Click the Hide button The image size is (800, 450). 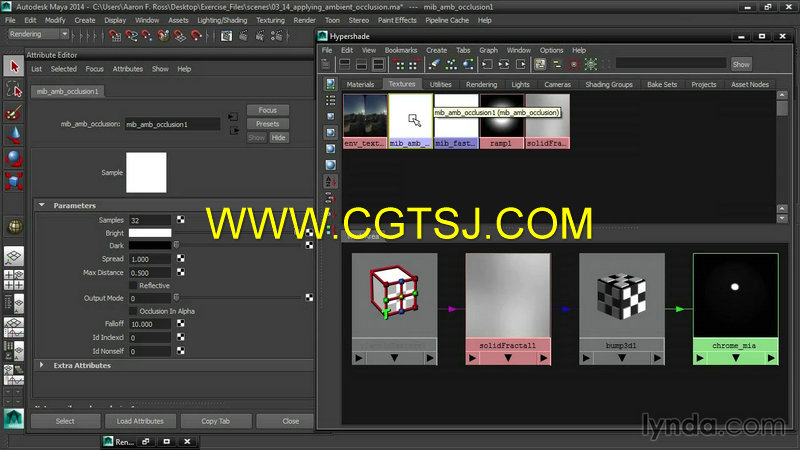click(279, 138)
